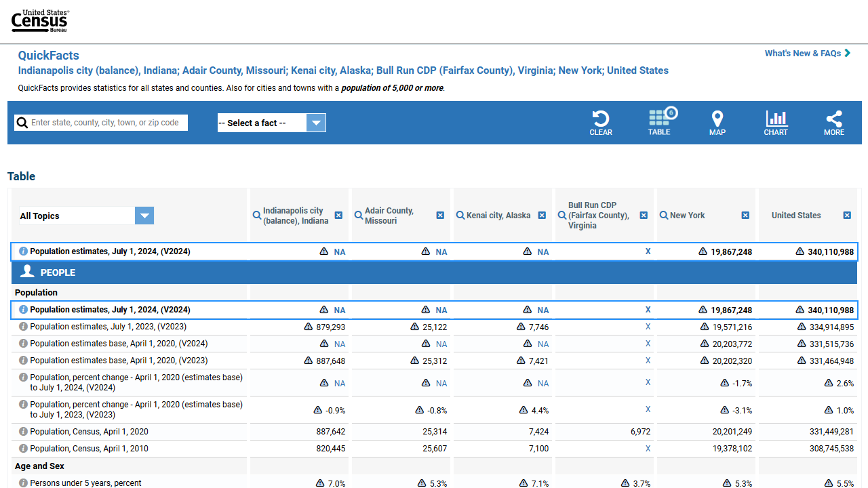Viewport: 868px width, 488px height.
Task: Click the magnifier beside Indianapolis city column
Action: pyautogui.click(x=257, y=216)
